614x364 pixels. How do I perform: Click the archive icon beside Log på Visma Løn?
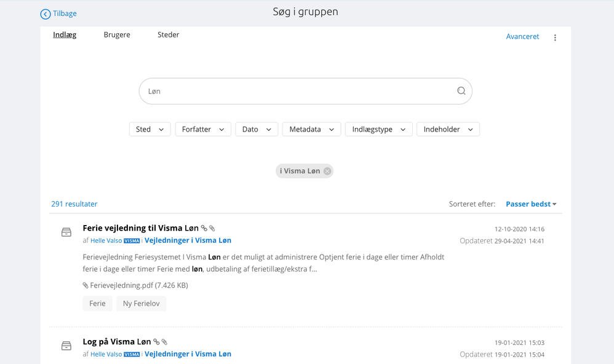pos(66,346)
